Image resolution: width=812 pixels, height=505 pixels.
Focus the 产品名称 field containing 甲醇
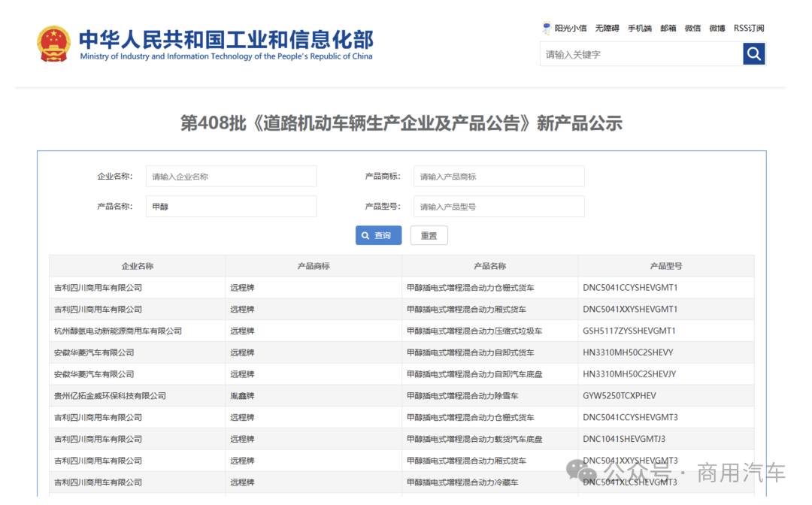[x=231, y=207]
